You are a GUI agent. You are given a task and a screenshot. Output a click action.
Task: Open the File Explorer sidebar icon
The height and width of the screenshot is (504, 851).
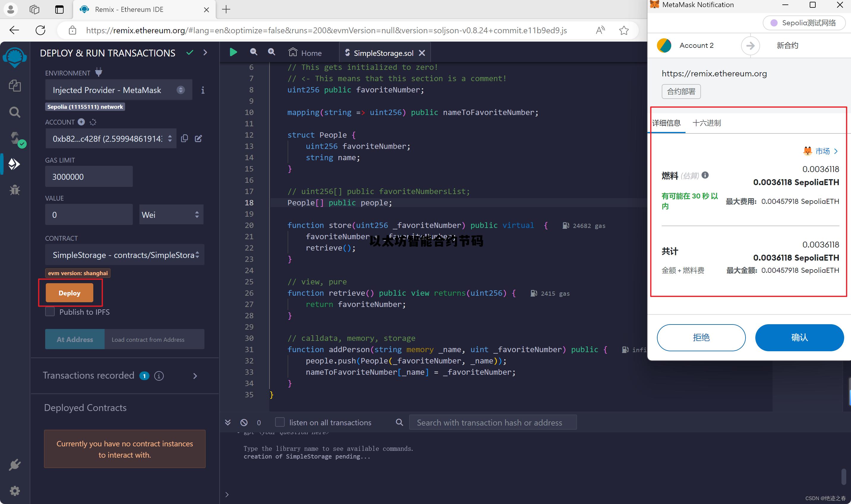(x=15, y=86)
